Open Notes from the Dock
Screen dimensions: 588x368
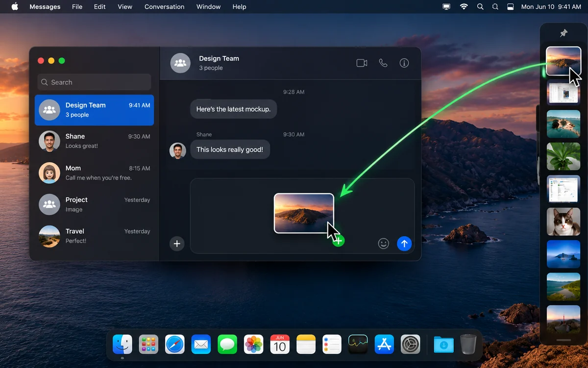point(306,344)
